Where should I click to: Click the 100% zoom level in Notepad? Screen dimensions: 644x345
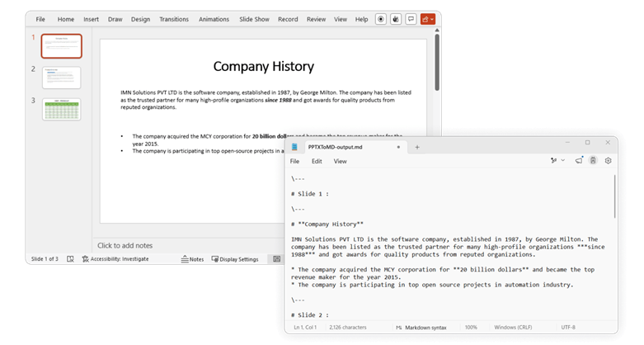[471, 328]
